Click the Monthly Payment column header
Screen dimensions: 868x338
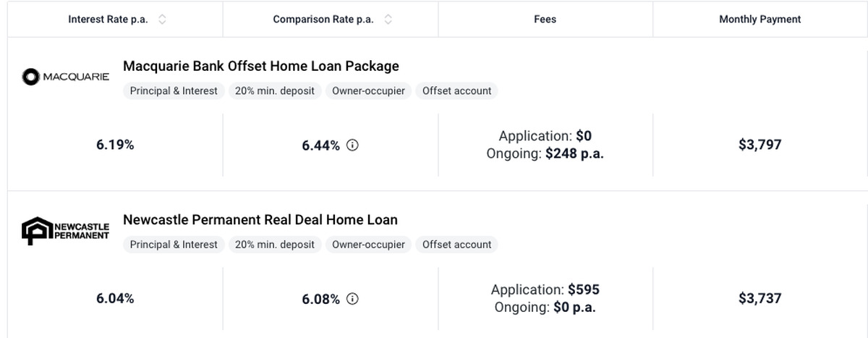pos(759,20)
